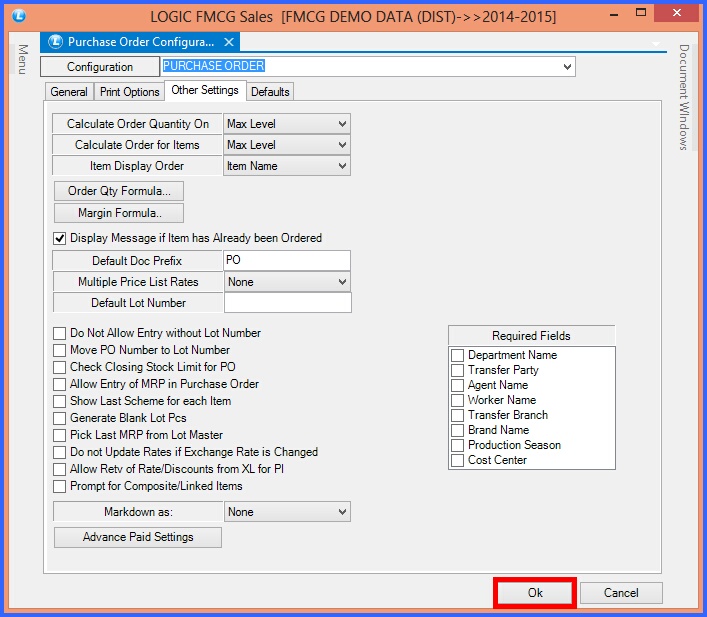Click the Default Doc Prefix label
Viewport: 707px width, 617px height.
tap(137, 261)
